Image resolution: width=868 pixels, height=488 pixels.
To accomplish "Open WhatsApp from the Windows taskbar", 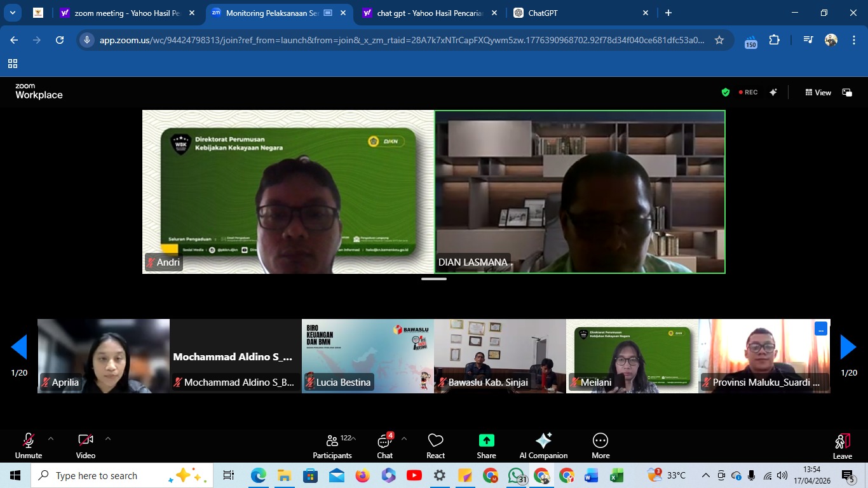I will (x=516, y=475).
